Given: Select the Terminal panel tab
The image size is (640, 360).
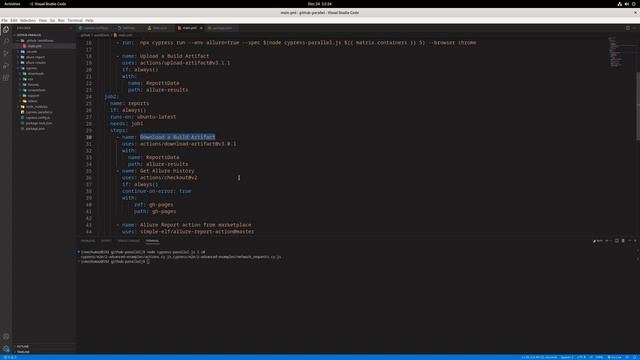Looking at the screenshot, I should click(x=152, y=241).
